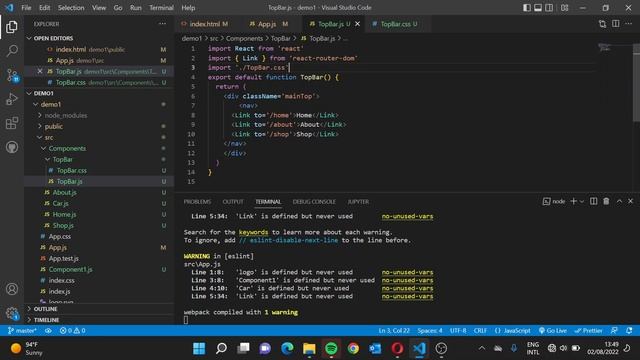Click Prettier status bar item

(588, 331)
